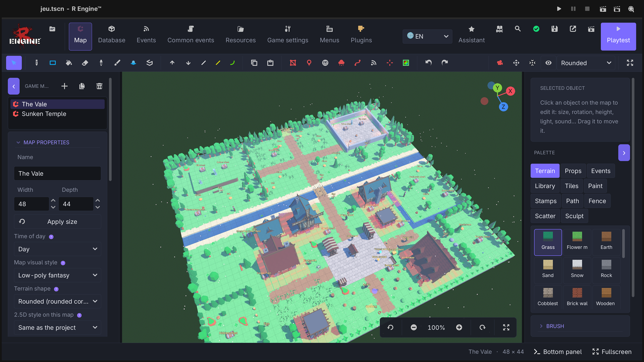Open the EN language dropdown
This screenshot has width=644, height=362.
pyautogui.click(x=427, y=36)
